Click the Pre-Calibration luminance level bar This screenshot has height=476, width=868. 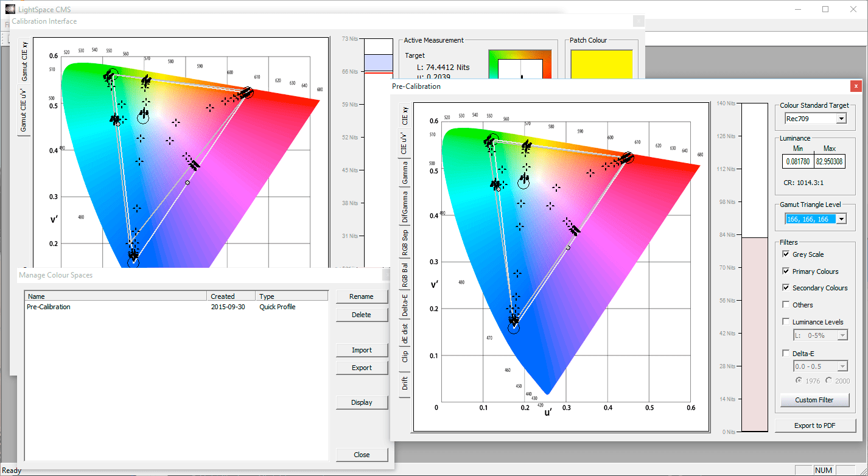(x=755, y=268)
